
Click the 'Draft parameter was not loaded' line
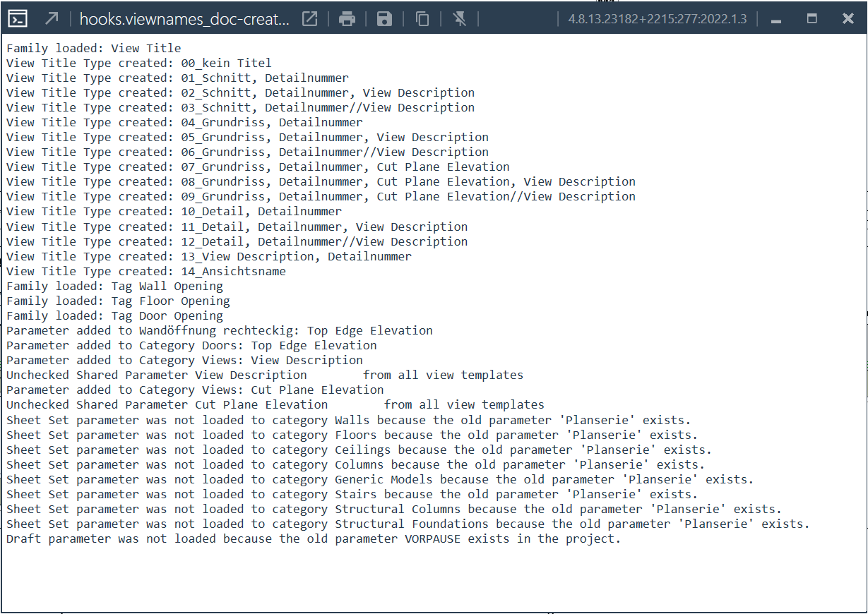click(314, 539)
